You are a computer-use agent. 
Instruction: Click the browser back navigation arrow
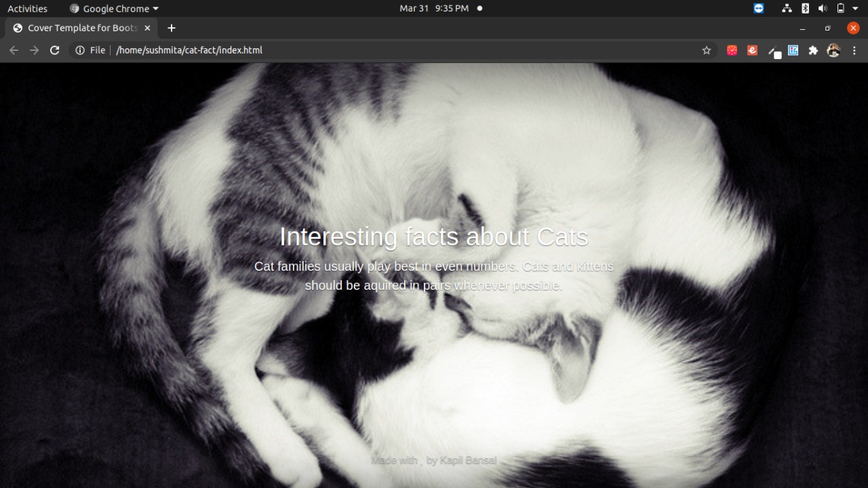(14, 50)
